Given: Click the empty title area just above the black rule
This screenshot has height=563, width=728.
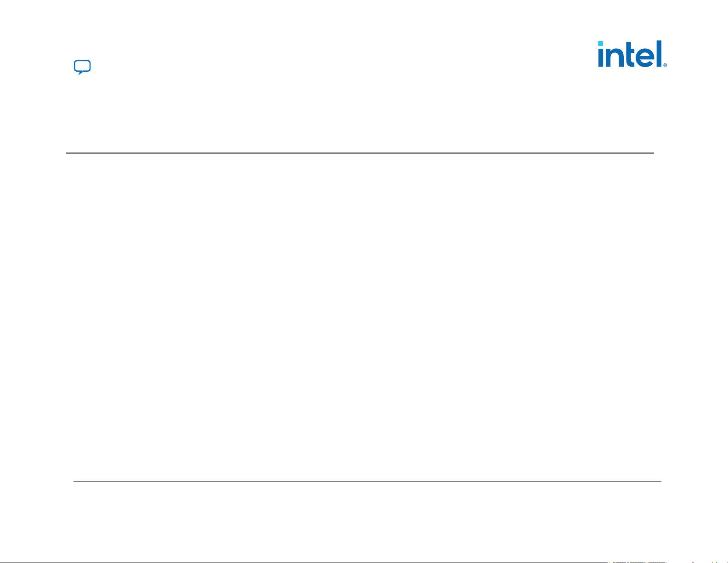Looking at the screenshot, I should (358, 133).
